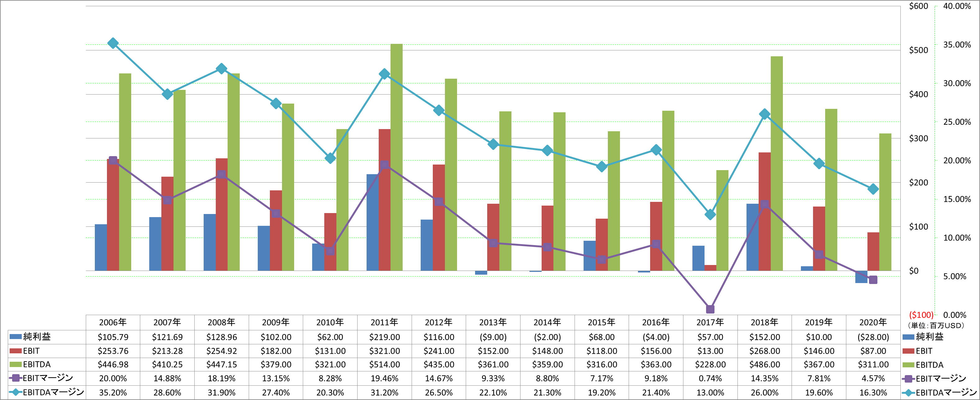
Task: Click EBIT margin value 0.74%
Action: 710,378
